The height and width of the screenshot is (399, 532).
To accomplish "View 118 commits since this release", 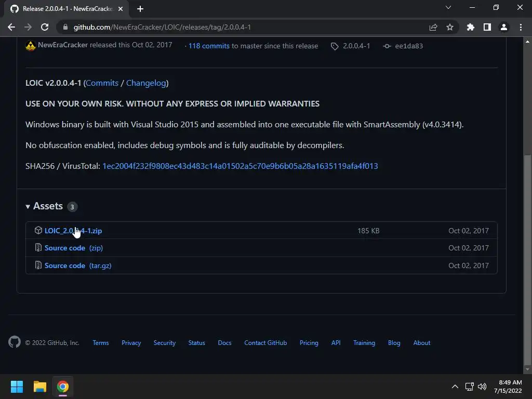I will (x=209, y=46).
